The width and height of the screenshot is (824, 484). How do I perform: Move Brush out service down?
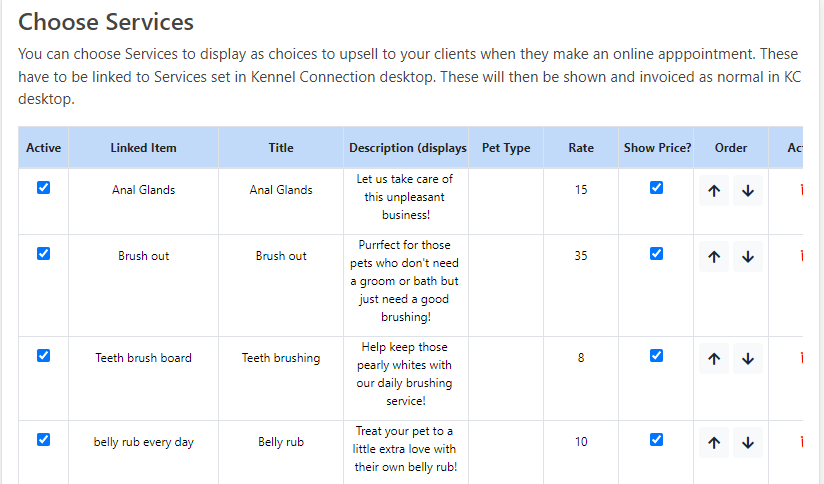(748, 257)
